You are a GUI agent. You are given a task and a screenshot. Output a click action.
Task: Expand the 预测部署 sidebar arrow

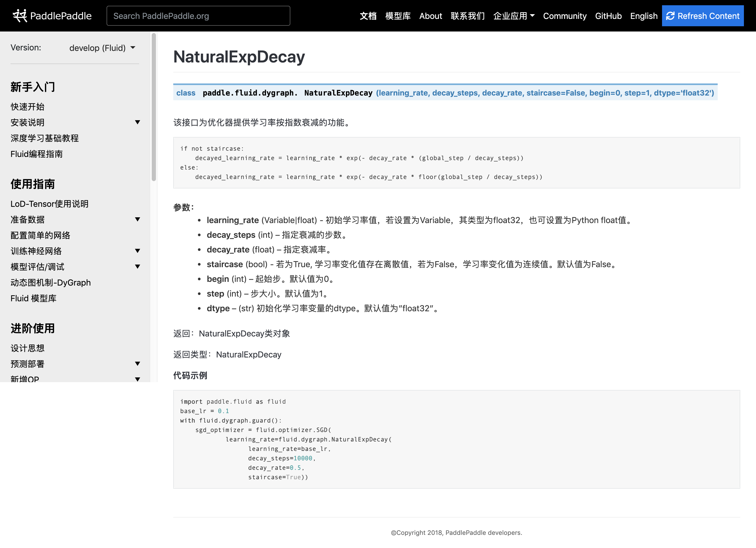click(137, 364)
